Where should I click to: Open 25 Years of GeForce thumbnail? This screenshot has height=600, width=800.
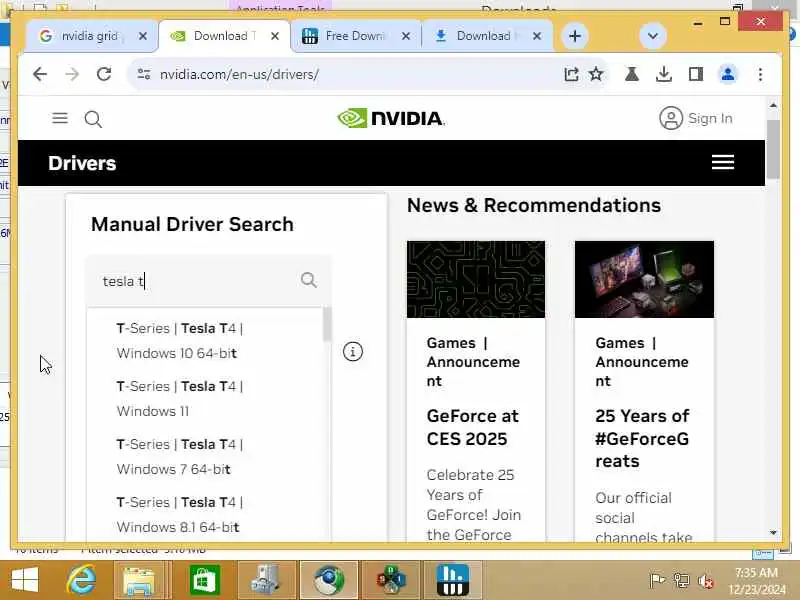644,279
